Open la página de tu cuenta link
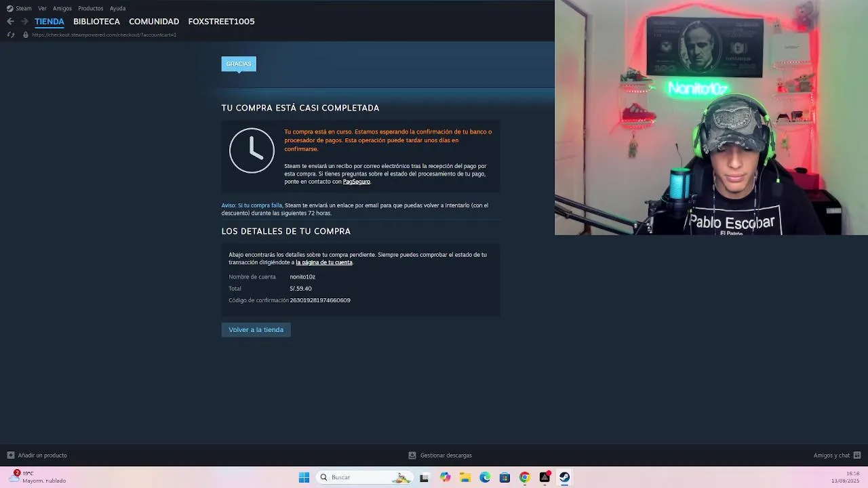 (x=324, y=262)
